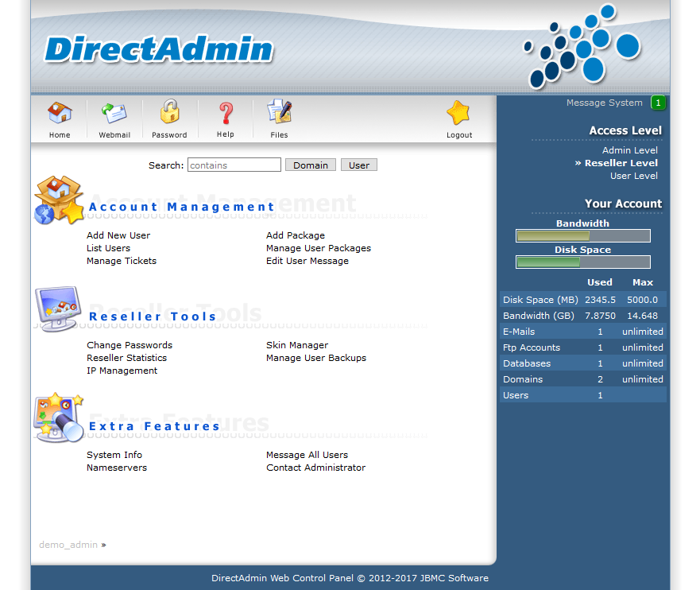Viewport: 700px width, 590px height.
Task: Click the Disk Space usage bar
Action: coord(583,262)
